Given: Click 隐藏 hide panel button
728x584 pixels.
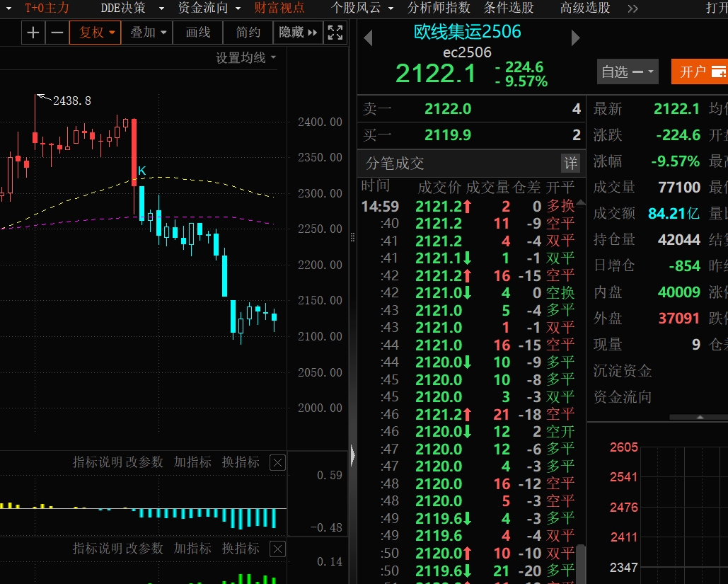Looking at the screenshot, I should click(x=298, y=33).
